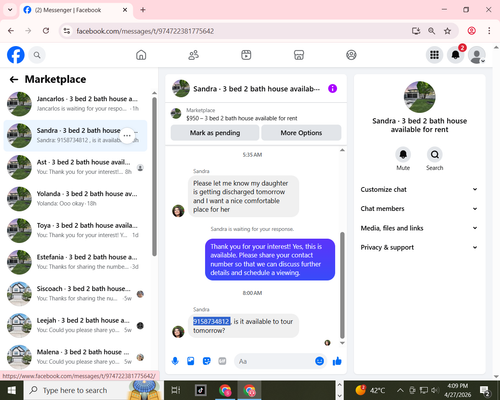Open the Estefania conversation
The image size is (500, 400).
pyautogui.click(x=76, y=262)
